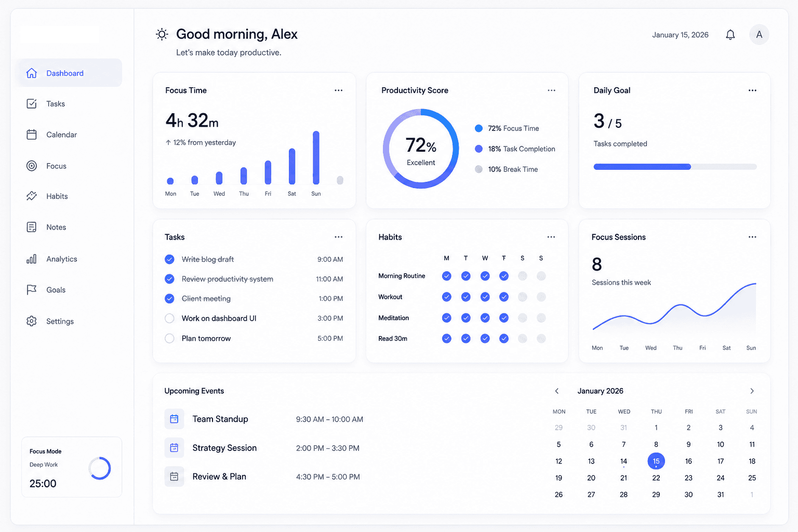798x532 pixels.
Task: Go to previous month in calendar
Action: [557, 391]
